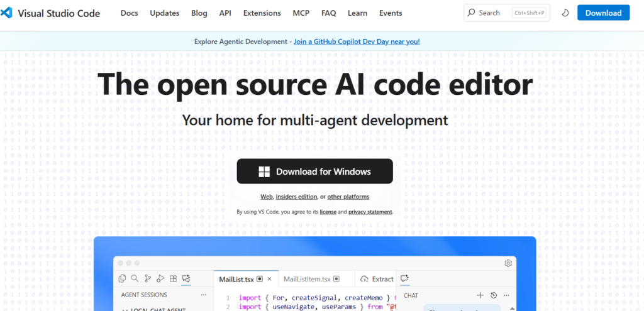Select the Search magnifier icon in the activity bar
Image resolution: width=644 pixels, height=311 pixels.
[x=135, y=278]
